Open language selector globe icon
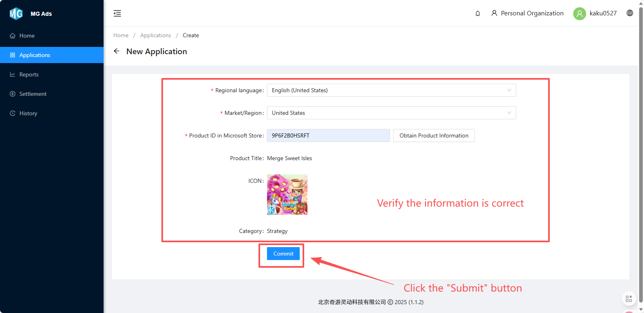 630,13
